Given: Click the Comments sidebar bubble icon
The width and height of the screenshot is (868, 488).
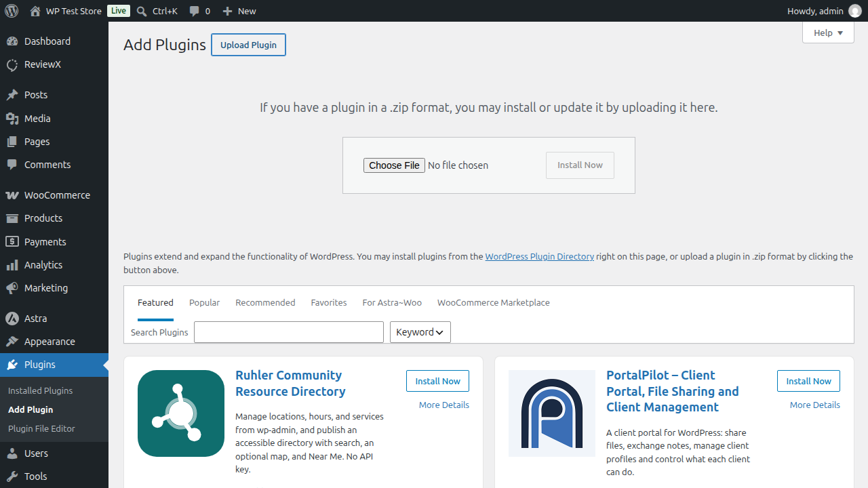Looking at the screenshot, I should (12, 165).
